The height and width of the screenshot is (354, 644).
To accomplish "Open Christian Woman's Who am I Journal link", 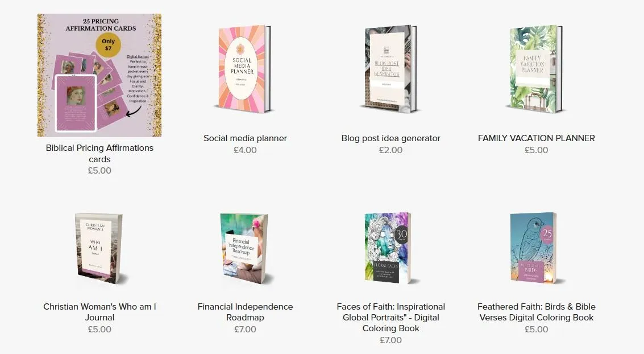I will point(99,312).
